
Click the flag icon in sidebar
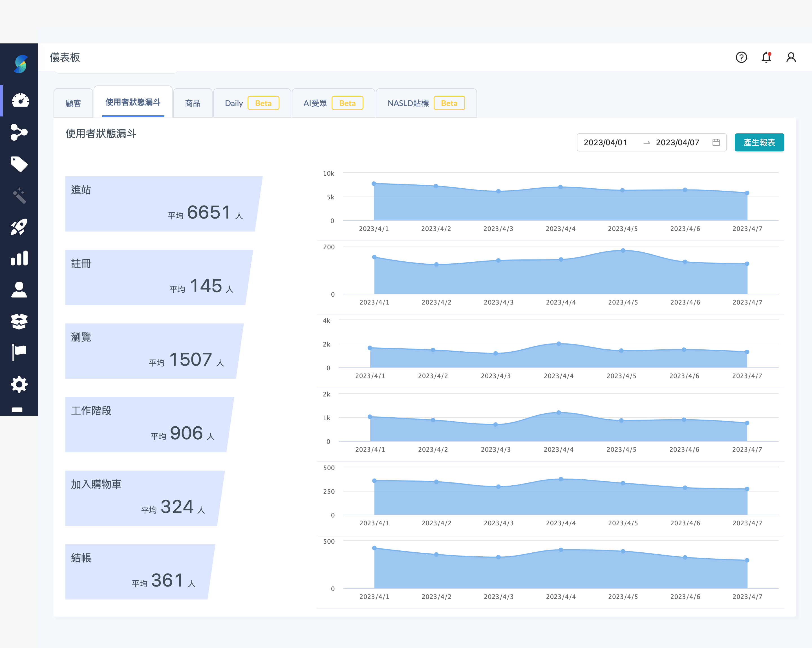19,353
